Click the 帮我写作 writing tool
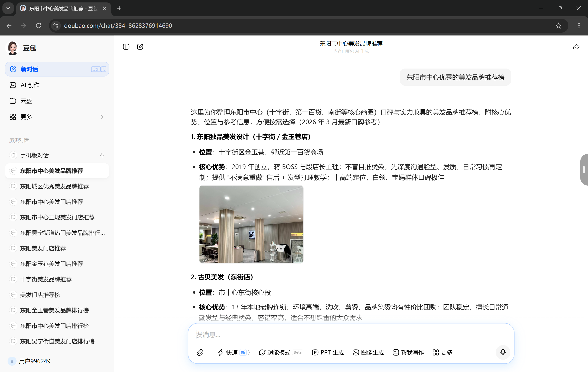 [x=408, y=352]
